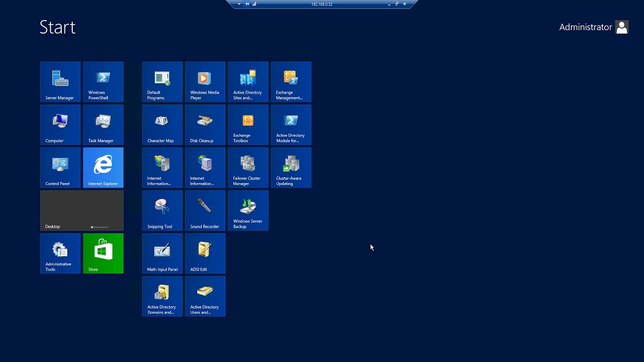Launch ADSI Edit tile

click(x=205, y=253)
